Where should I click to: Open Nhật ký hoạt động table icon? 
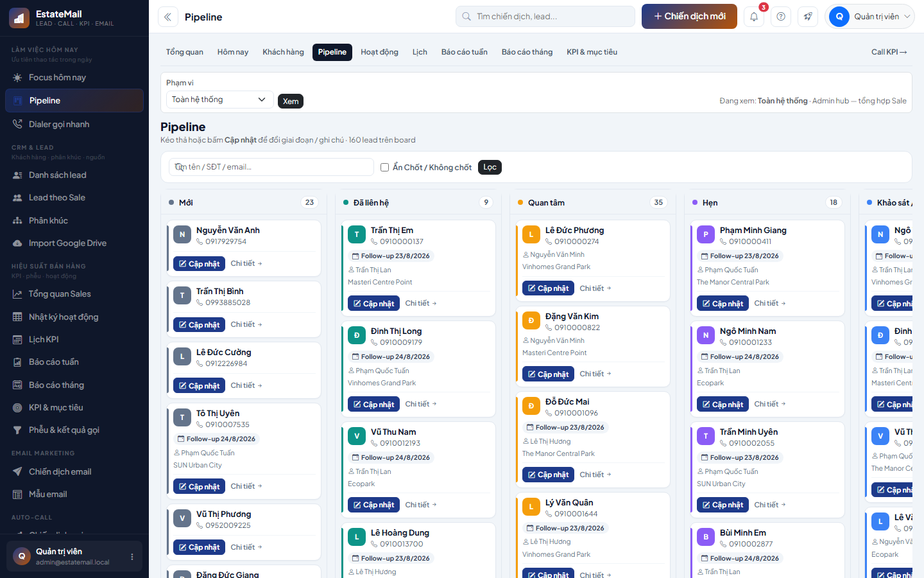coord(17,317)
